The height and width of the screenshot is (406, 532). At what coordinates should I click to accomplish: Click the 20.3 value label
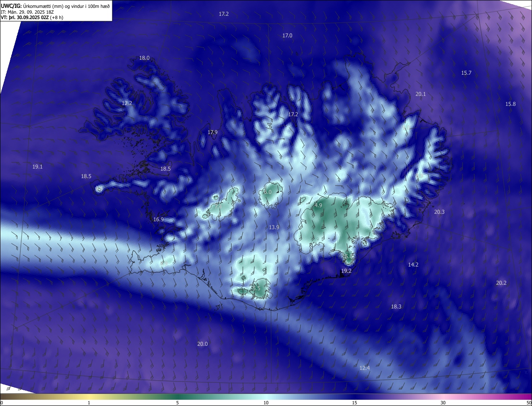pos(439,212)
